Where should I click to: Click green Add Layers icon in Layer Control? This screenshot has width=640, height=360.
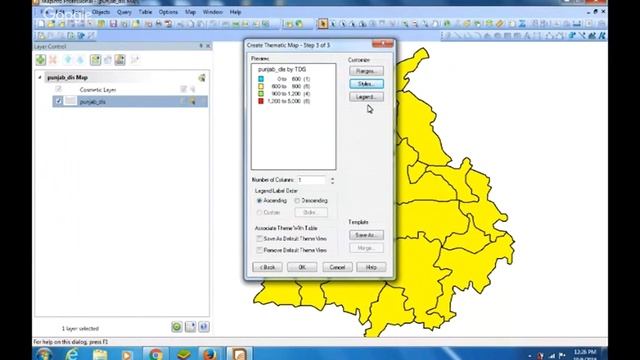click(x=40, y=60)
